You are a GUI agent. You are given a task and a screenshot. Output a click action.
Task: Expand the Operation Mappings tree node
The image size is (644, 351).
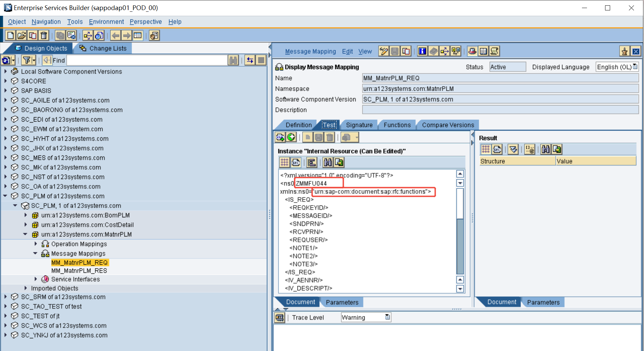(36, 244)
